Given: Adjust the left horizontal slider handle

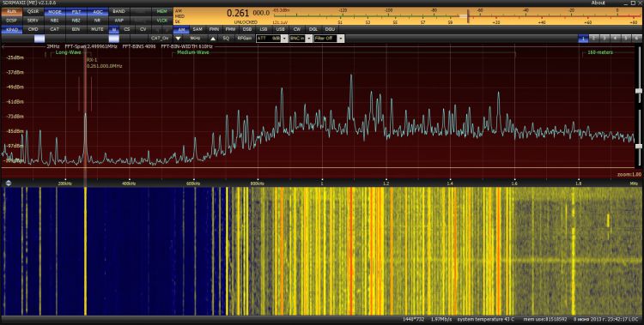Looking at the screenshot, I should pyautogui.click(x=39, y=39).
